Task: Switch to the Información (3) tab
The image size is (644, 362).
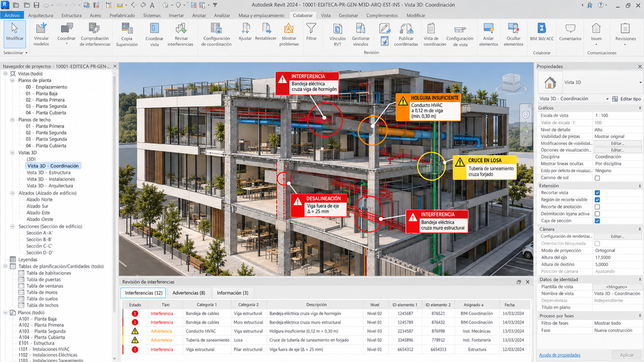Action: (233, 293)
